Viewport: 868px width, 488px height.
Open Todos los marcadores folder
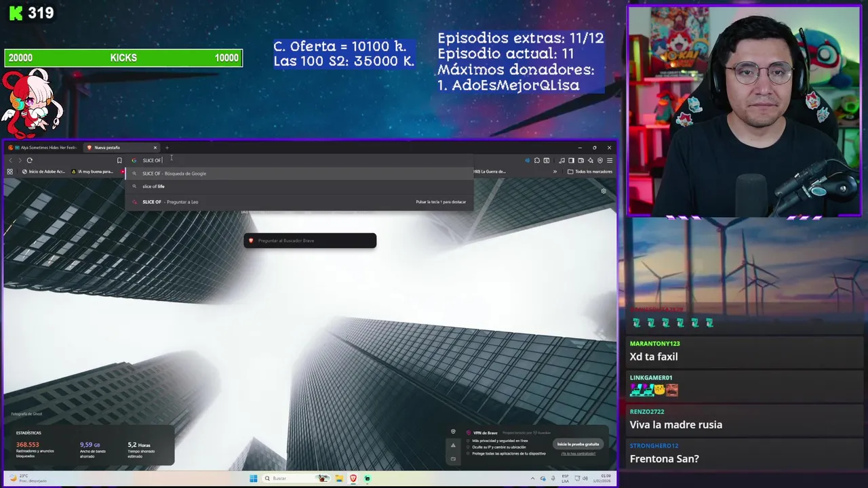[x=590, y=171]
